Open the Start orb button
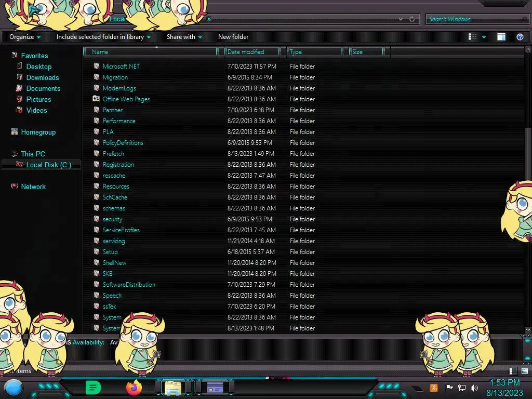 (14, 388)
